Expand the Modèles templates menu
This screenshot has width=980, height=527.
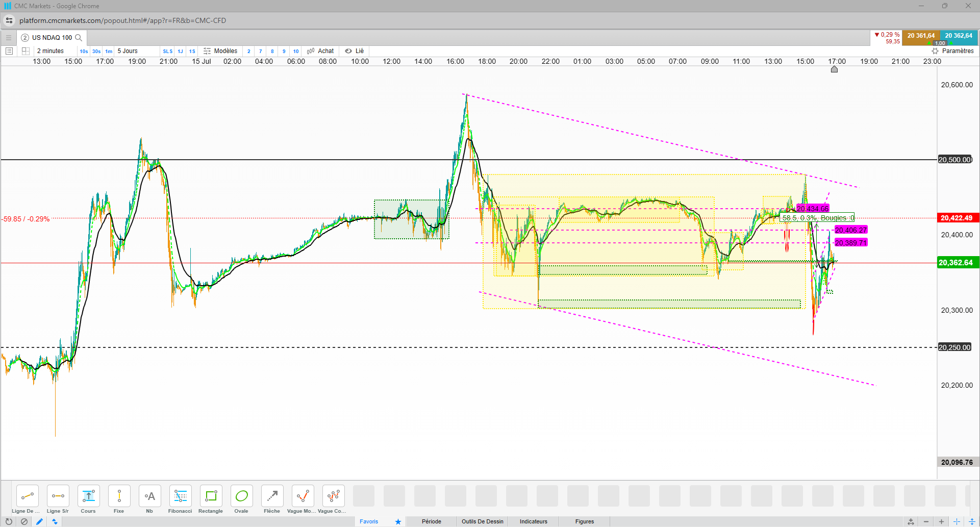click(220, 51)
